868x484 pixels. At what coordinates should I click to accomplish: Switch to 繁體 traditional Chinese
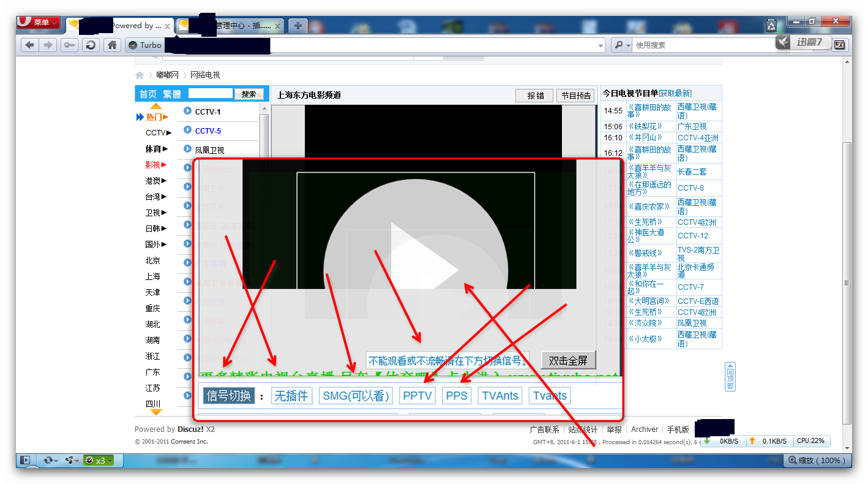click(172, 94)
